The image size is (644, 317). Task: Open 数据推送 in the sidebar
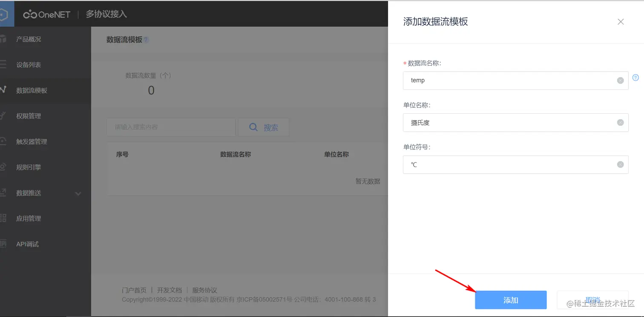click(x=29, y=193)
